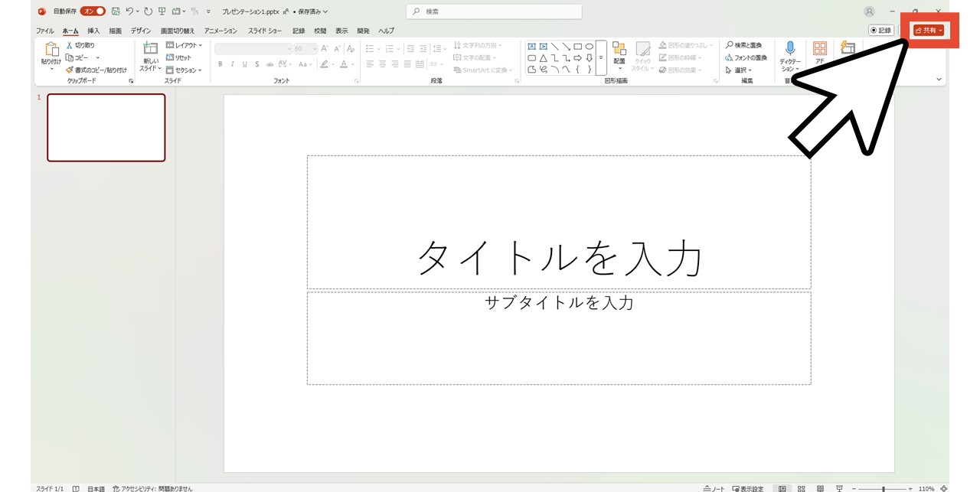The image size is (980, 492).
Task: Select the oval shape in shapes gallery
Action: [589, 46]
